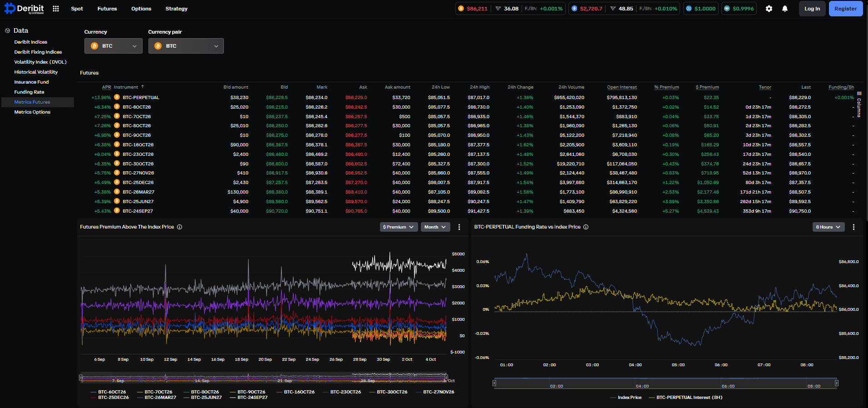
Task: Click the Bitcoin coin icon in header ticker
Action: tap(461, 9)
